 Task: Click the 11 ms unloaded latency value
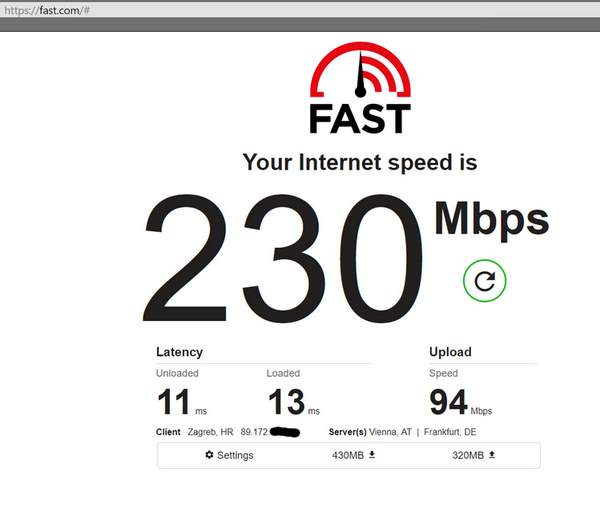(x=182, y=402)
